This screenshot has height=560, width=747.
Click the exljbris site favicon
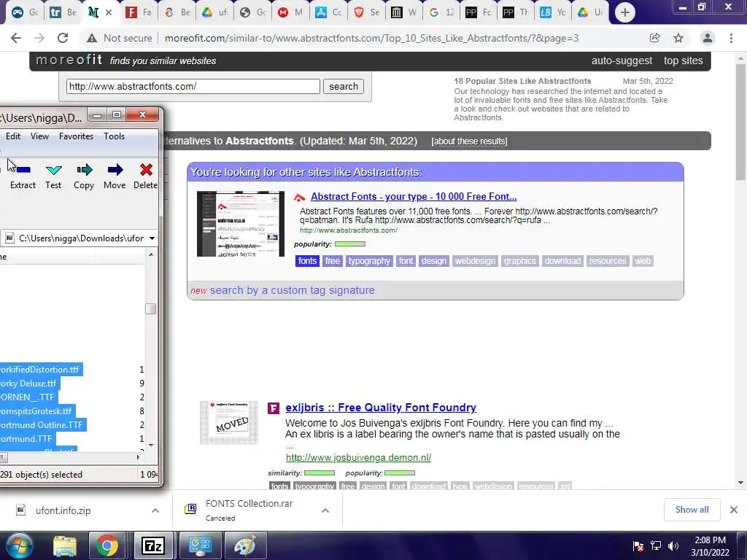pos(274,408)
